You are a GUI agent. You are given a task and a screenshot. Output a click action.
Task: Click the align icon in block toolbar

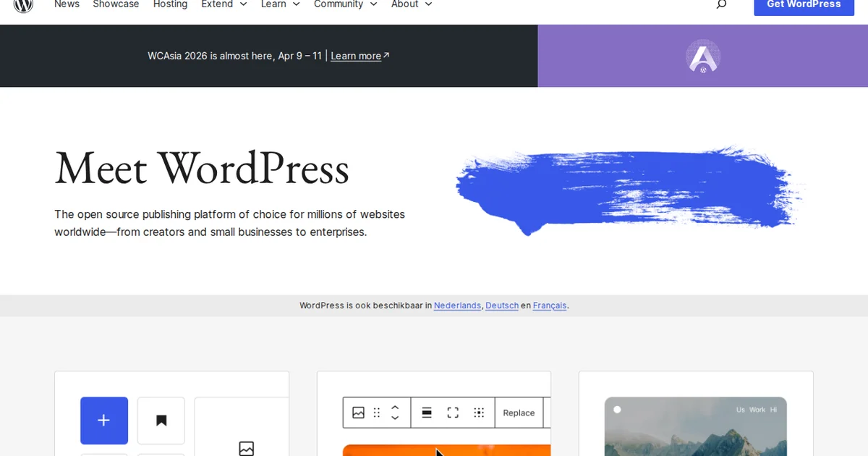(427, 413)
